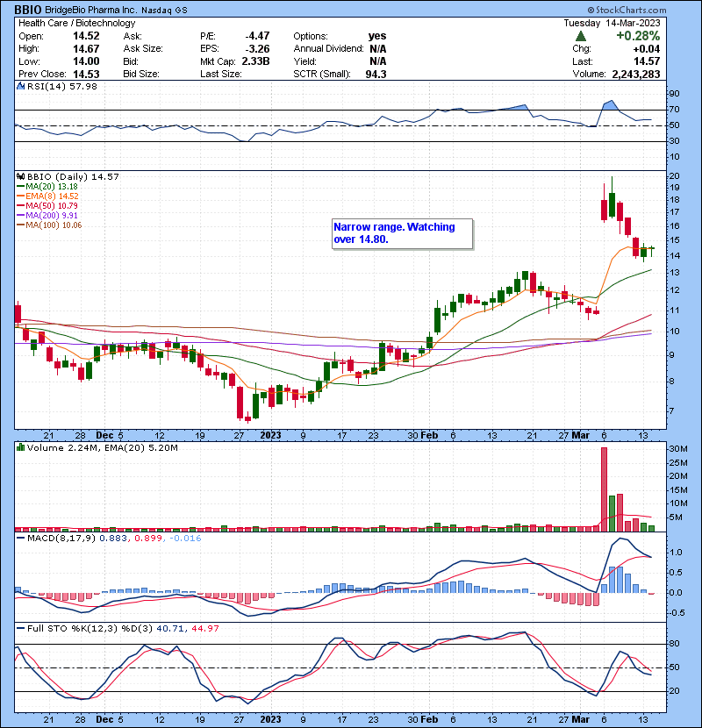Click the Annual Dividend label
Screen dimensions: 702x728
328,49
